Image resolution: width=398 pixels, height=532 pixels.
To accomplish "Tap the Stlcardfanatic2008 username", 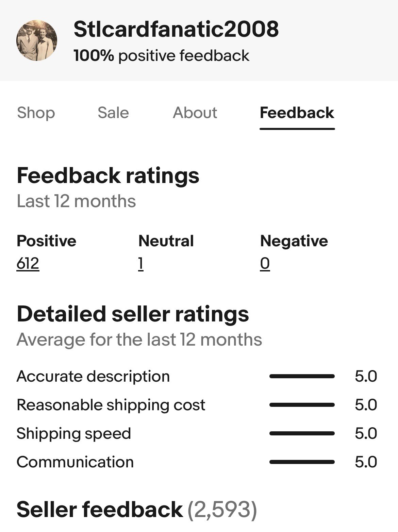I will (x=176, y=29).
